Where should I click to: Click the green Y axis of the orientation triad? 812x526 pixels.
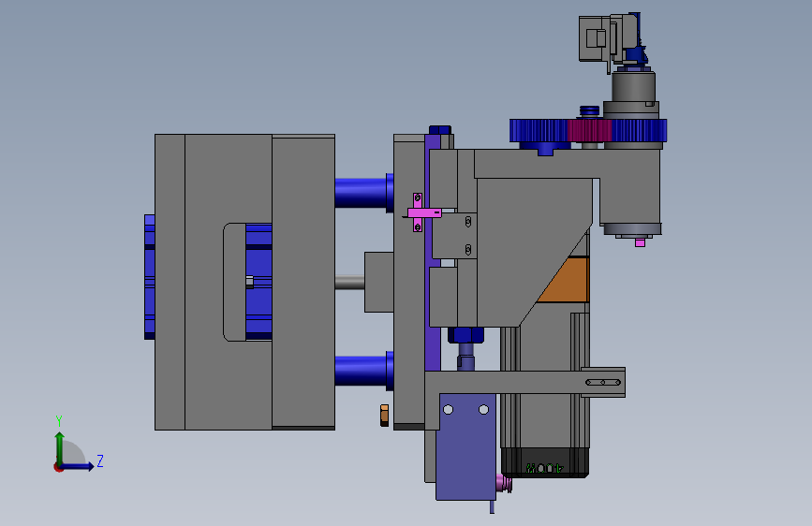[60, 448]
